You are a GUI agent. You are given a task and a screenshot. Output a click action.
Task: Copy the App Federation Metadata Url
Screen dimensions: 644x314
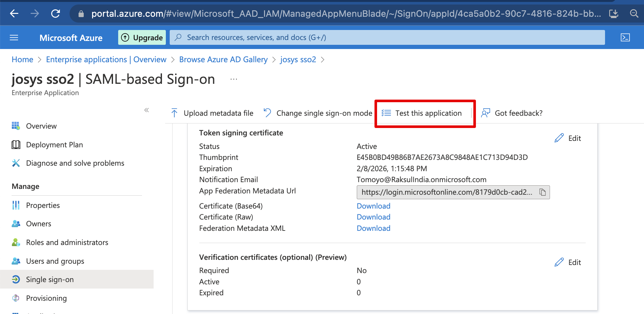(543, 192)
